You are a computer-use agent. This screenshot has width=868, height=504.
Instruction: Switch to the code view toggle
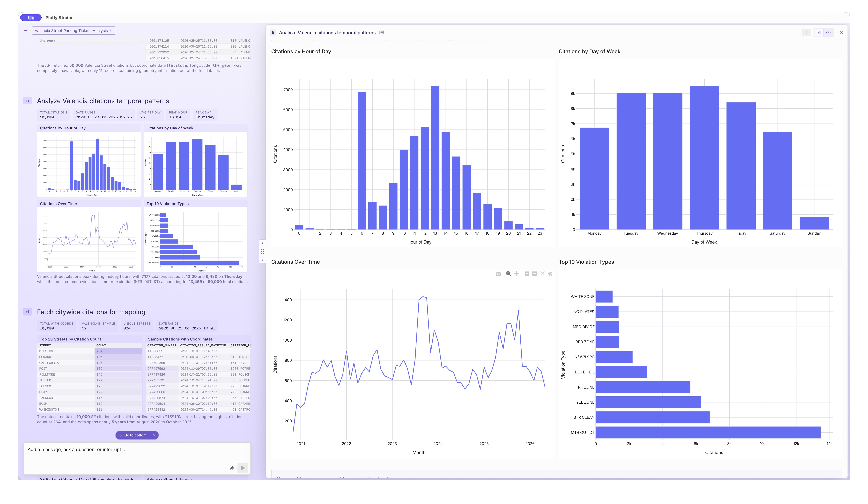point(828,33)
